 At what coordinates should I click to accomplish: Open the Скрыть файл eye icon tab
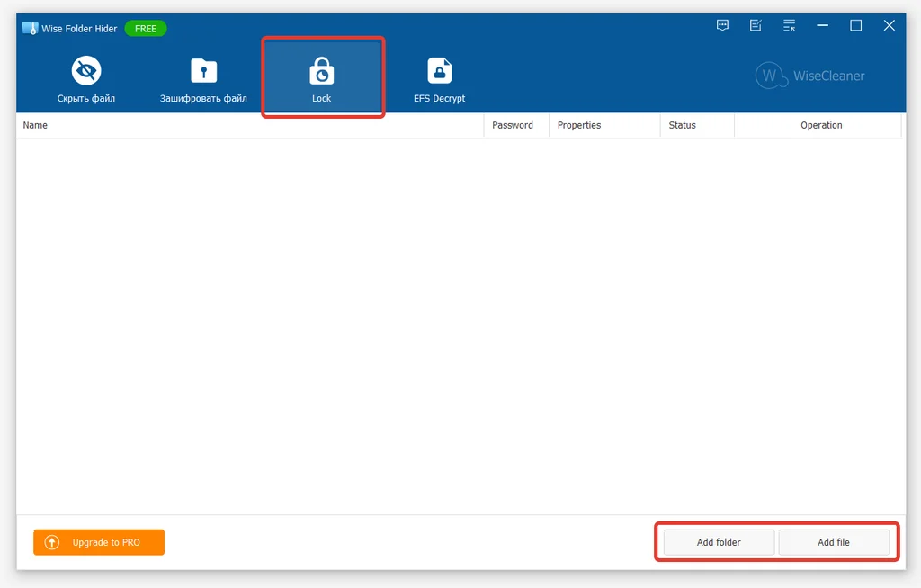pyautogui.click(x=86, y=70)
